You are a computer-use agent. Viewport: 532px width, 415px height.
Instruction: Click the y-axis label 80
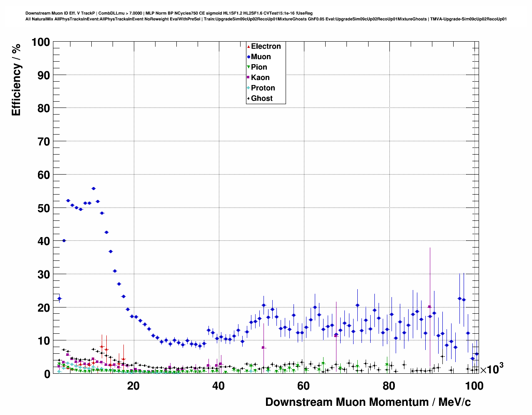pyautogui.click(x=44, y=108)
